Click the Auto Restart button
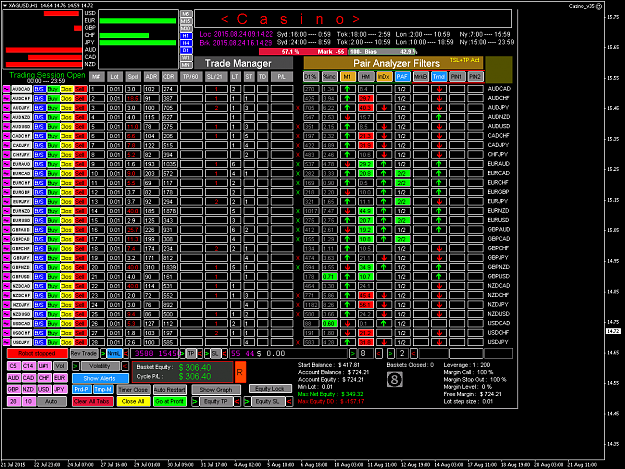Image resolution: width=625 pixels, height=469 pixels. click(169, 390)
